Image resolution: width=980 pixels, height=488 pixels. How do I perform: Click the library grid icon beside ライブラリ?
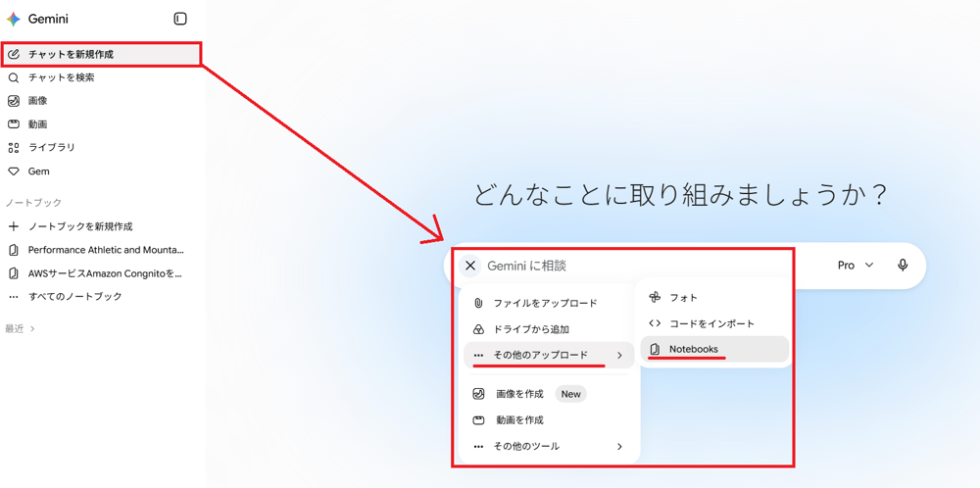14,147
